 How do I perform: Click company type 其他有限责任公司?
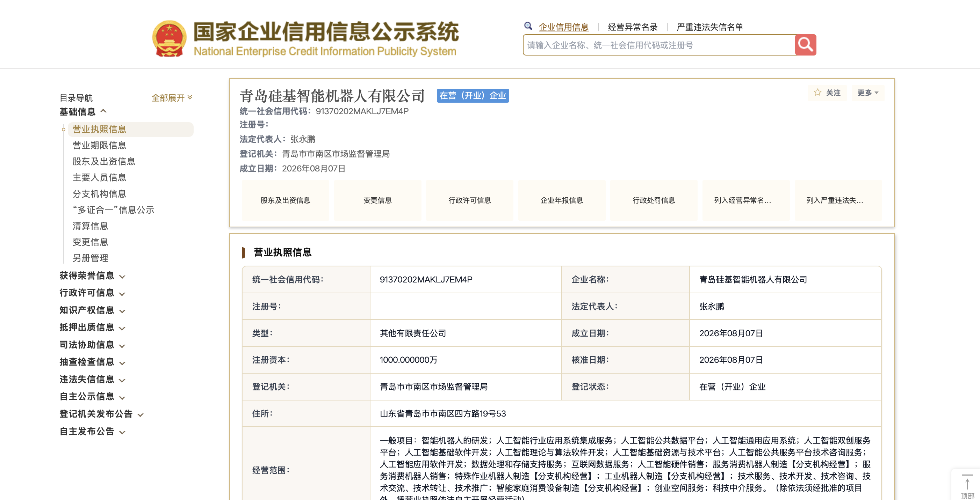click(x=413, y=333)
